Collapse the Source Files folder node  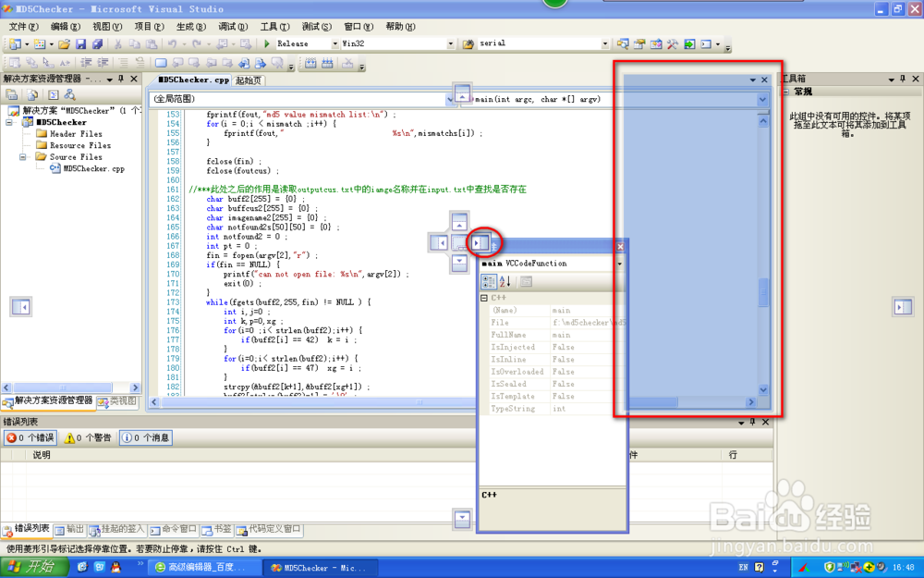pyautogui.click(x=22, y=157)
